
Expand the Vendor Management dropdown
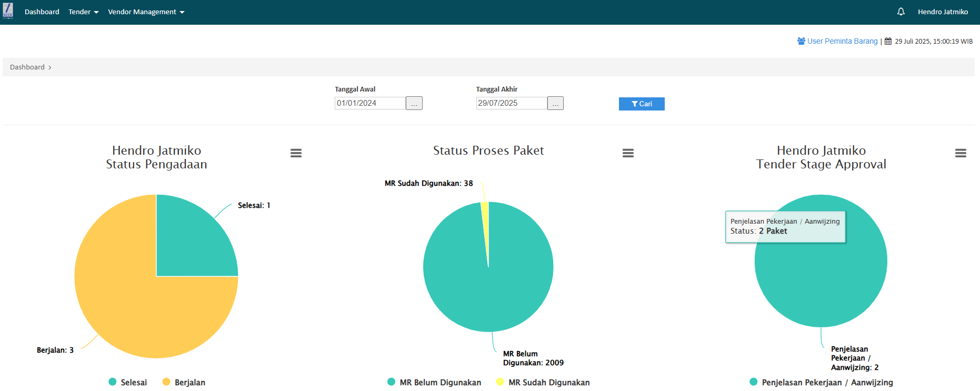tap(146, 12)
